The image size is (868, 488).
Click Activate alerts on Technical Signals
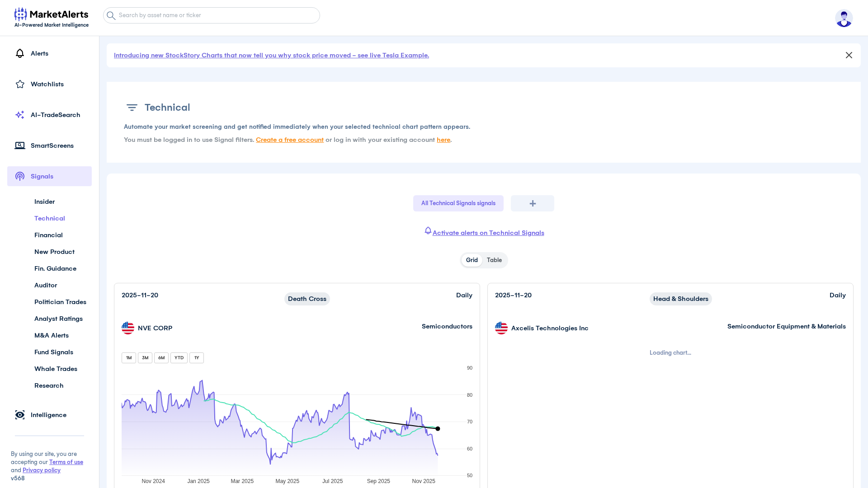pyautogui.click(x=488, y=233)
